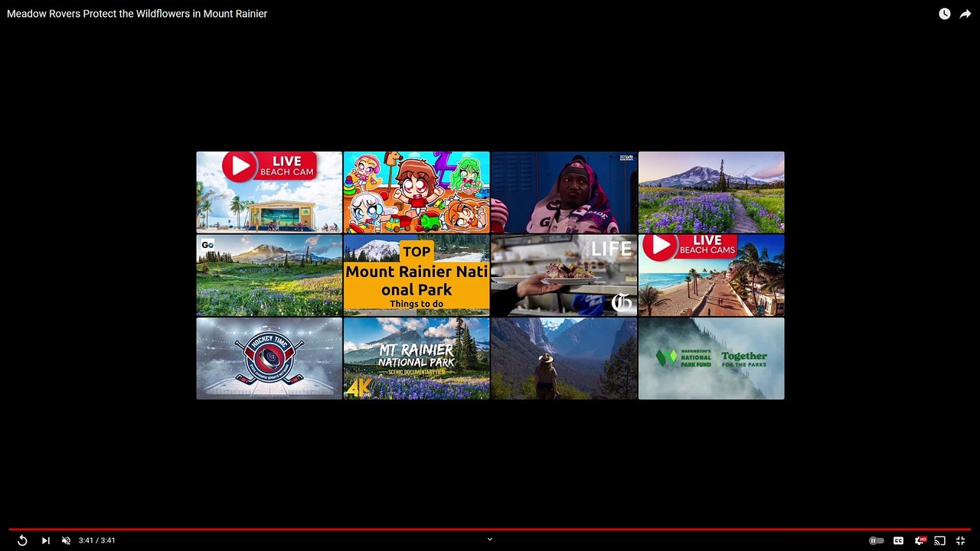Unmute the video audio

[66, 540]
